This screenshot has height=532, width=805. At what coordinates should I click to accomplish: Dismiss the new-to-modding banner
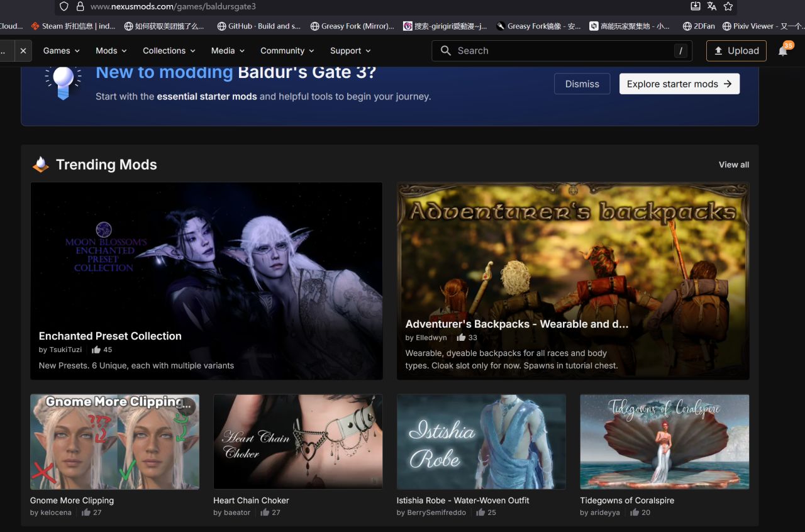pyautogui.click(x=582, y=84)
